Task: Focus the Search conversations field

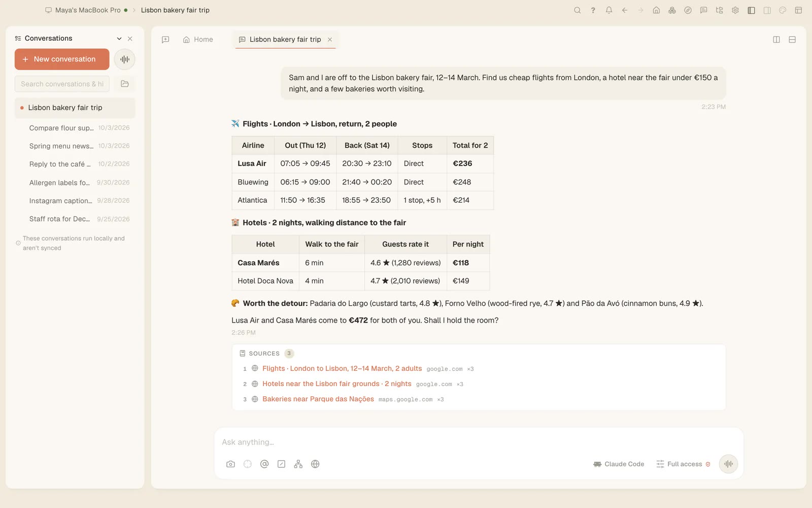Action: point(62,84)
